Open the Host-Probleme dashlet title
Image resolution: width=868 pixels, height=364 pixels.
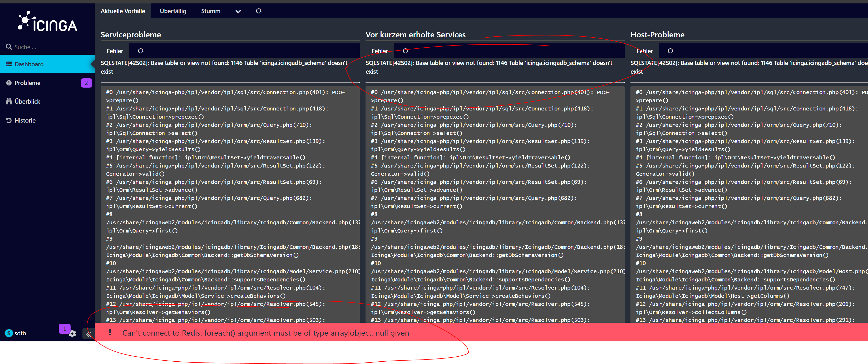point(657,35)
